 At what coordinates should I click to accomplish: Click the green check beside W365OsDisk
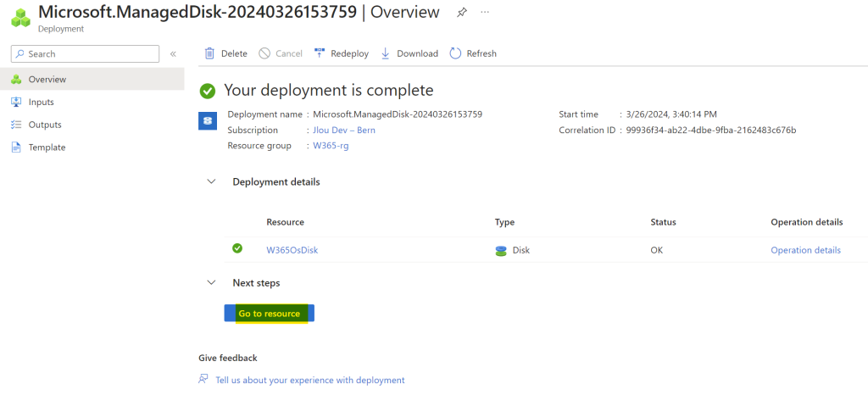tap(237, 248)
